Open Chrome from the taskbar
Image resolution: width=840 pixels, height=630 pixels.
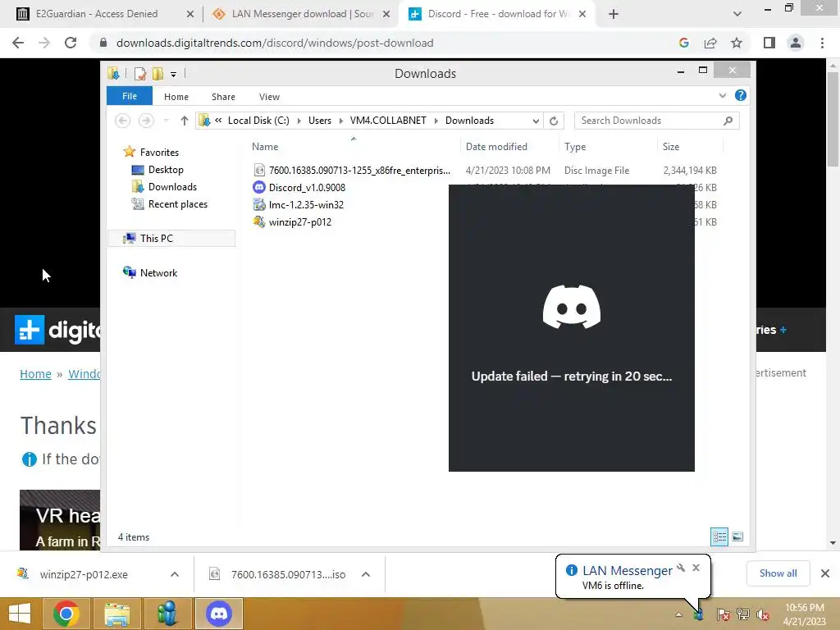[x=66, y=614]
